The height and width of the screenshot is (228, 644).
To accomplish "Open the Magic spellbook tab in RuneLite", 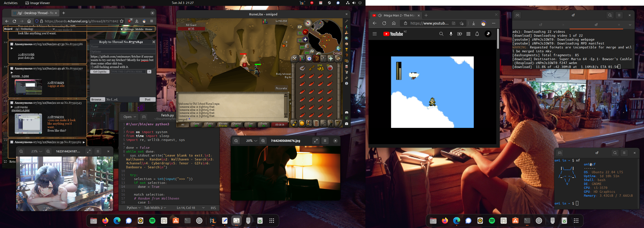I will (x=338, y=58).
